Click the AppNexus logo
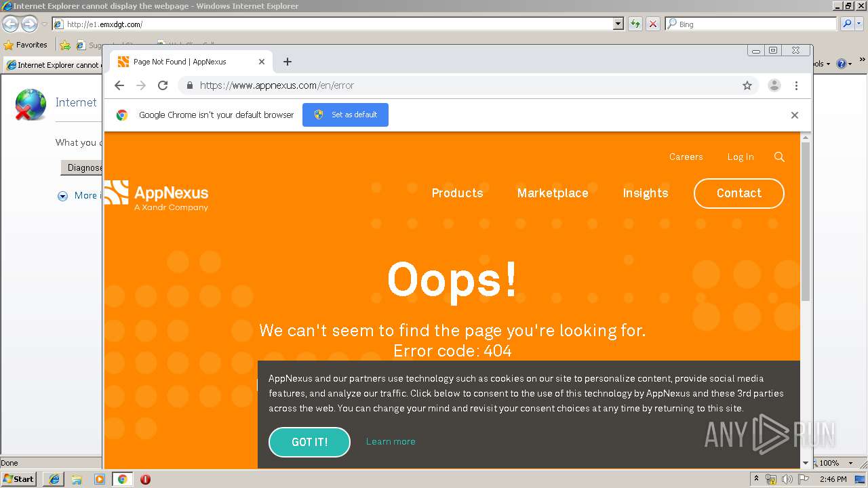This screenshot has width=868, height=488. [x=157, y=196]
